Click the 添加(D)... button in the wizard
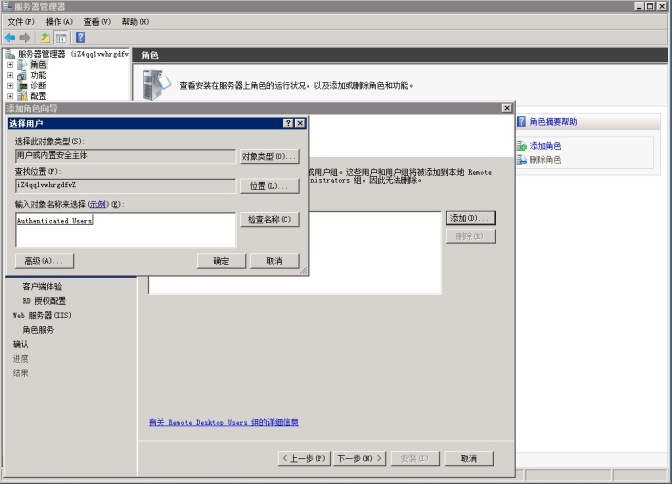 tap(471, 218)
